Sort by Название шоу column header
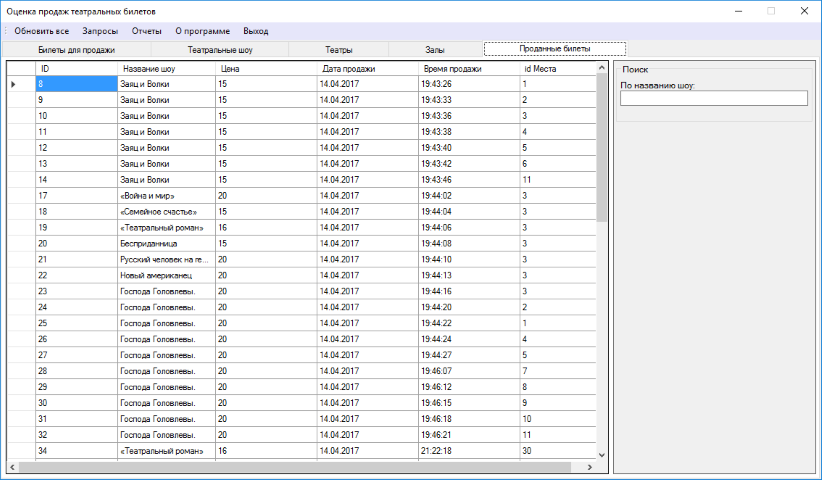 point(166,69)
